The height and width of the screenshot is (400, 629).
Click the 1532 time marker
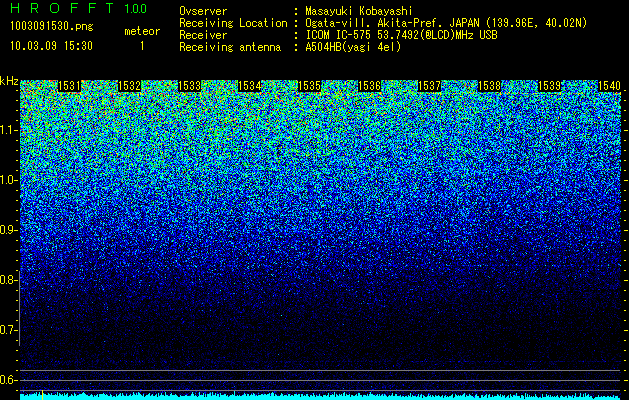pyautogui.click(x=129, y=86)
